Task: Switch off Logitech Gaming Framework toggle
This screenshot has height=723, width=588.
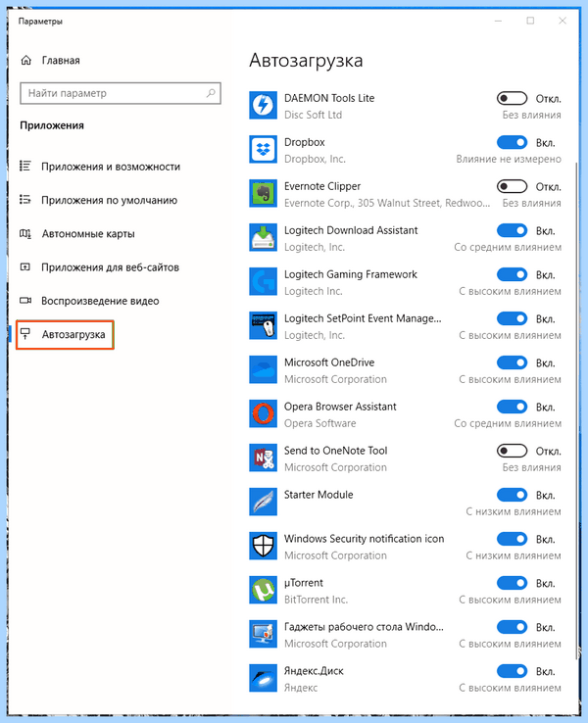Action: (512, 274)
